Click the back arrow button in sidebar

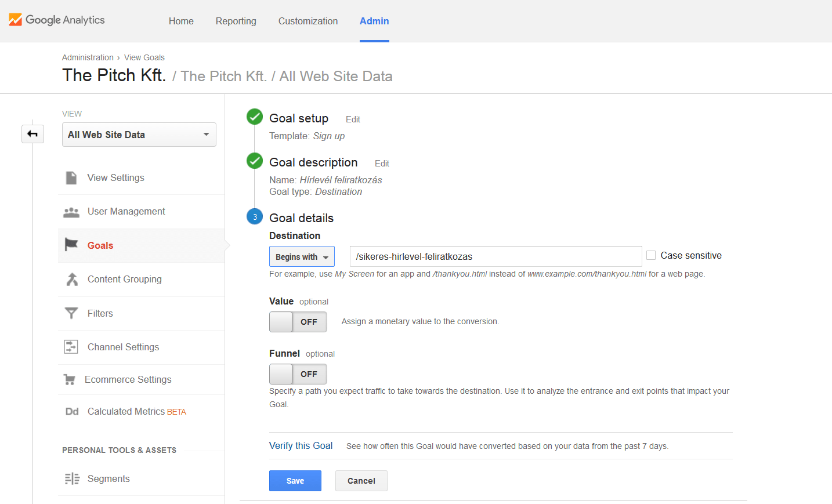tap(32, 134)
